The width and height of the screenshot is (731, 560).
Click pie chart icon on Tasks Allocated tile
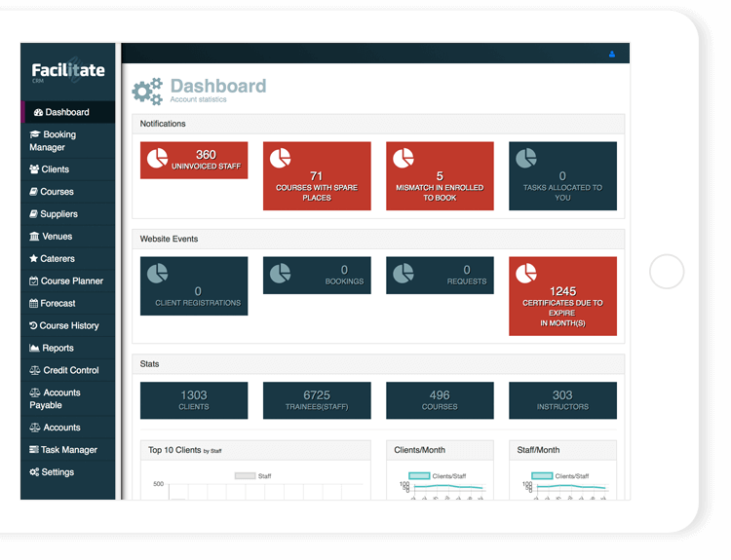tap(525, 158)
